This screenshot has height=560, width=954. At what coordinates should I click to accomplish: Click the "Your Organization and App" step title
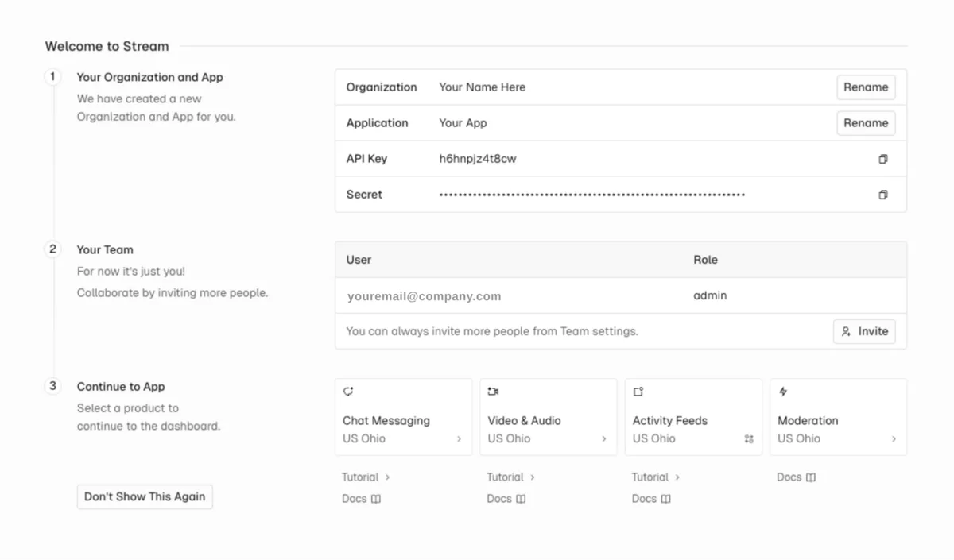coord(149,77)
